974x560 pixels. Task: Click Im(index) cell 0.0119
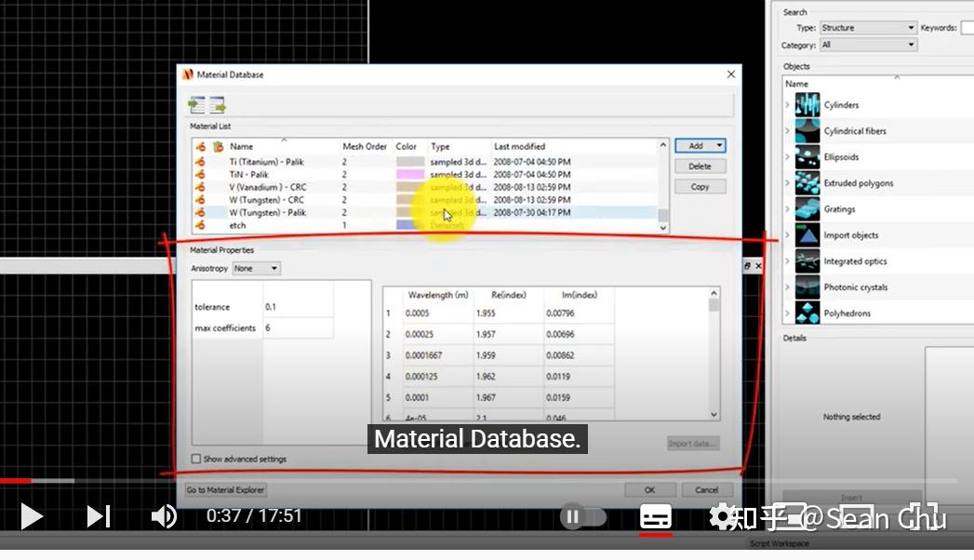pyautogui.click(x=579, y=376)
